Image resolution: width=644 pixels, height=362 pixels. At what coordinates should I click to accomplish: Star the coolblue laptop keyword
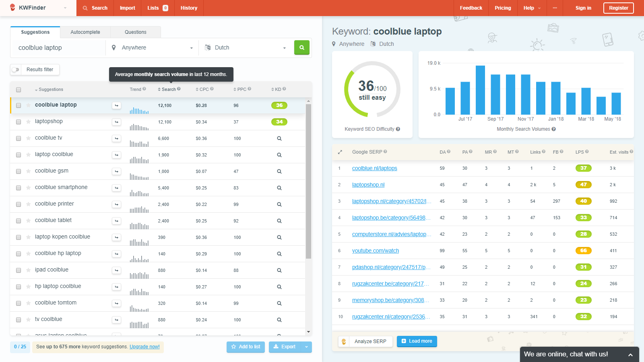point(29,105)
